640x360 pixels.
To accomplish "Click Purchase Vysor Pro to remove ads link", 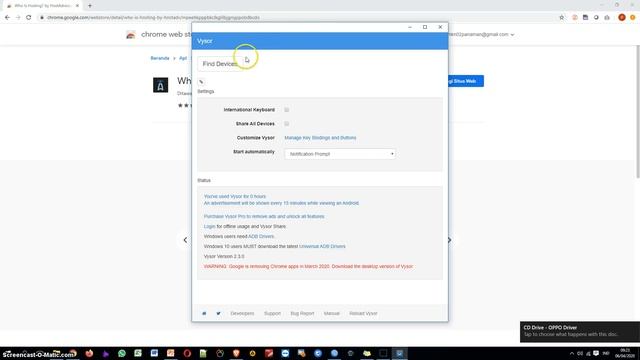I will (264, 216).
